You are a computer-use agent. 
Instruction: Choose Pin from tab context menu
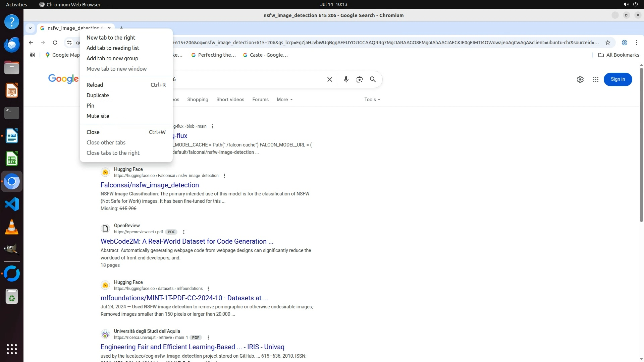90,106
